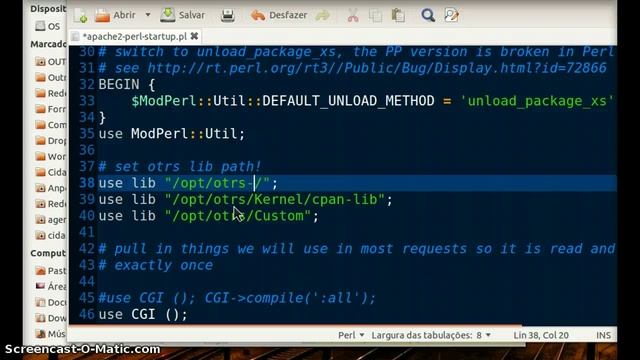Open the Doc documents folder in sidebar
This screenshot has height=360, width=640.
[x=51, y=302]
